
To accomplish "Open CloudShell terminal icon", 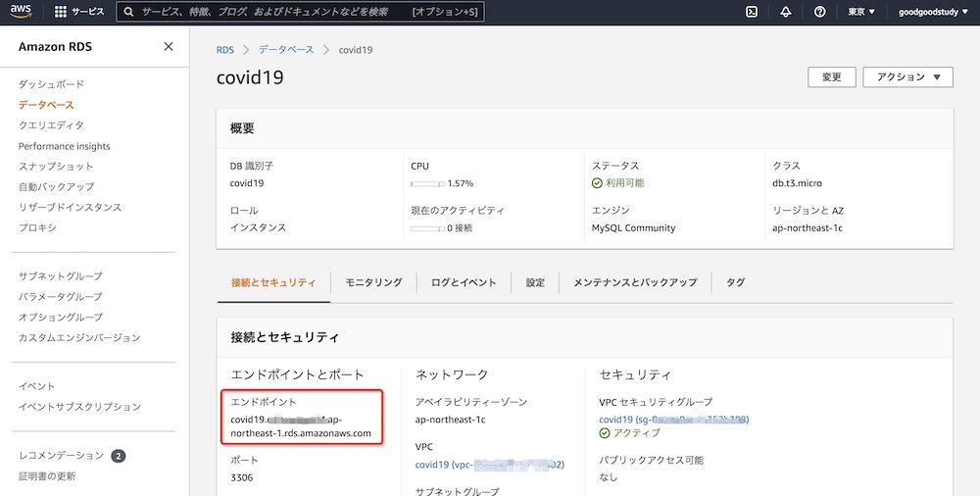I will coord(752,12).
